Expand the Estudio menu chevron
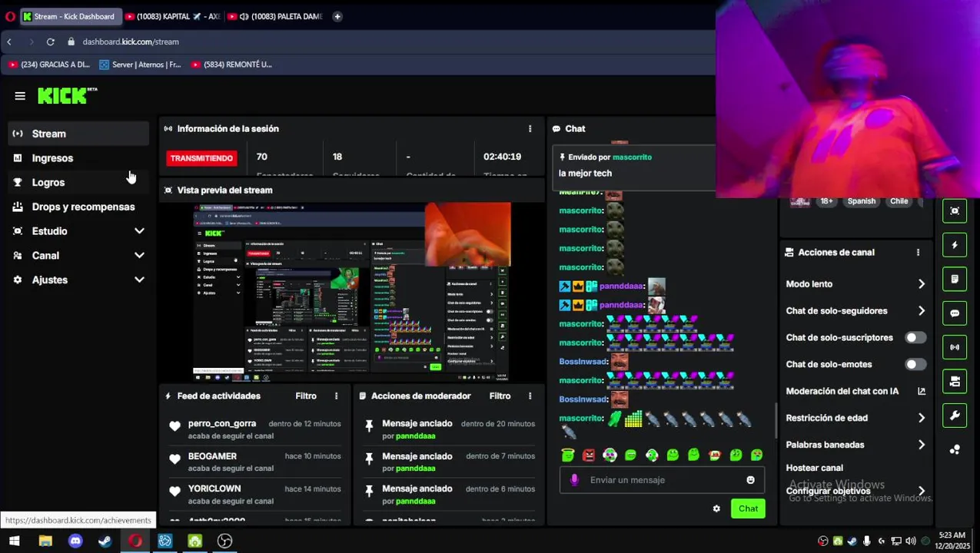The width and height of the screenshot is (980, 553). click(x=139, y=231)
